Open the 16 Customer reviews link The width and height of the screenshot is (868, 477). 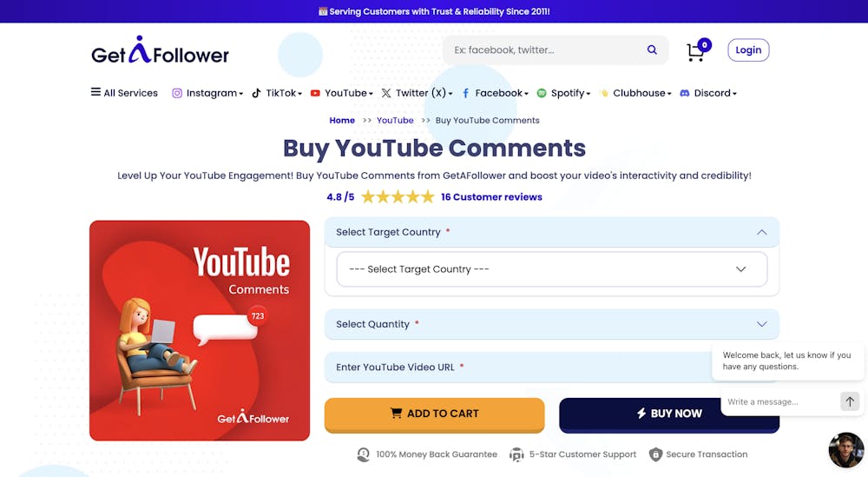click(x=491, y=197)
